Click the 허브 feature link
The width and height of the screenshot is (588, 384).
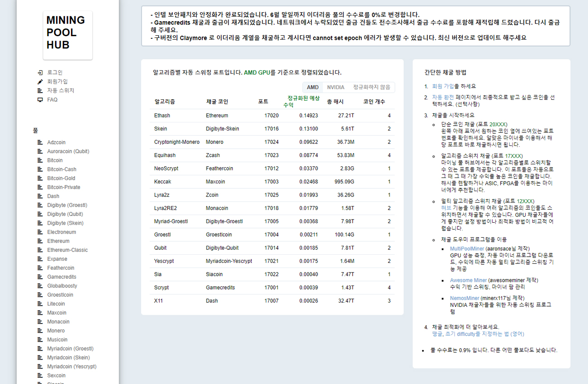click(446, 208)
